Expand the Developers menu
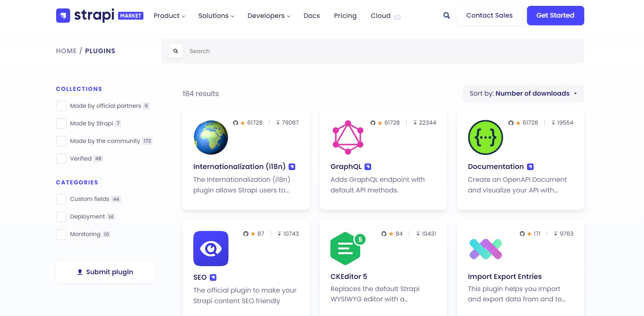The image size is (644, 316). [x=269, y=16]
